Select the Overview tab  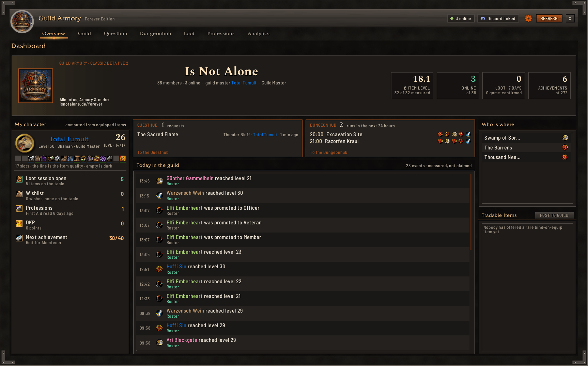coord(53,33)
